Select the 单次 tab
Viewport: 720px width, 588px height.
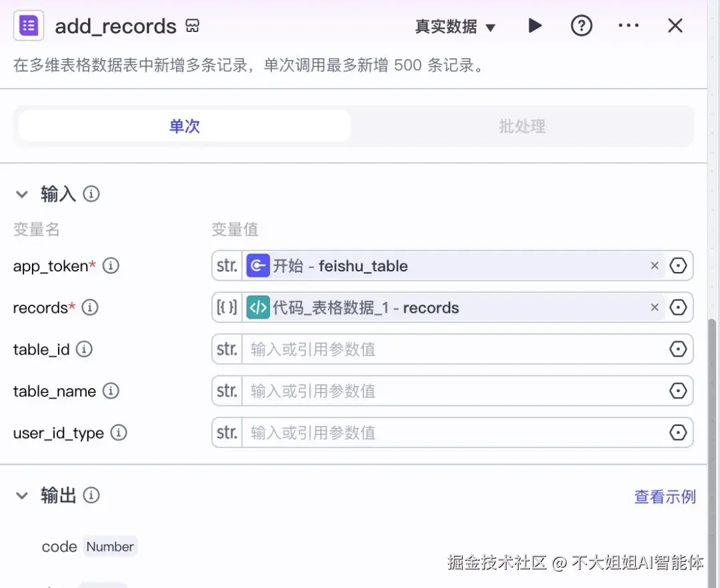(x=184, y=127)
